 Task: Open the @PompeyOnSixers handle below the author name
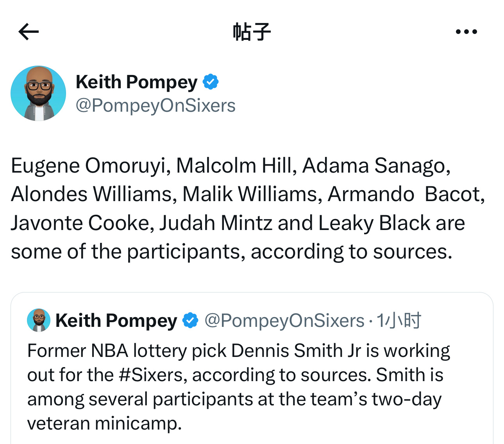[x=155, y=106]
